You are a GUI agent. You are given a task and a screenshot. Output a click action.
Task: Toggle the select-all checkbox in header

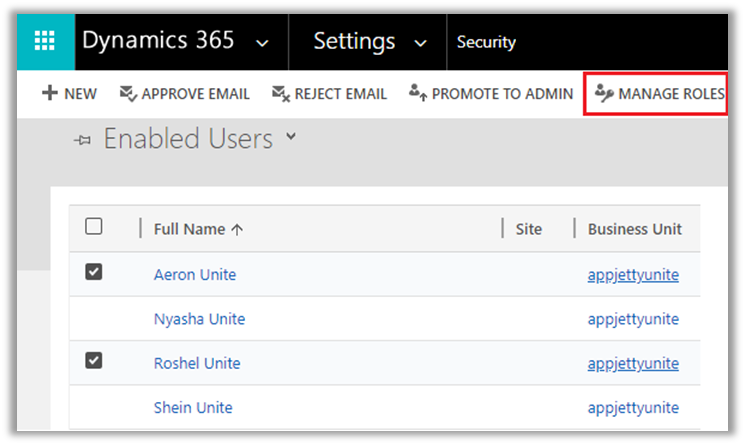(94, 227)
